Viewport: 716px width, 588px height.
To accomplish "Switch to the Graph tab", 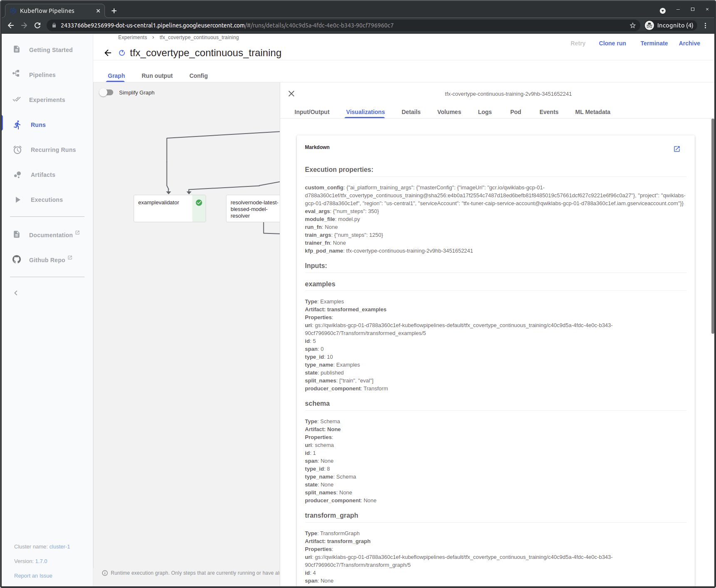I will [x=116, y=76].
